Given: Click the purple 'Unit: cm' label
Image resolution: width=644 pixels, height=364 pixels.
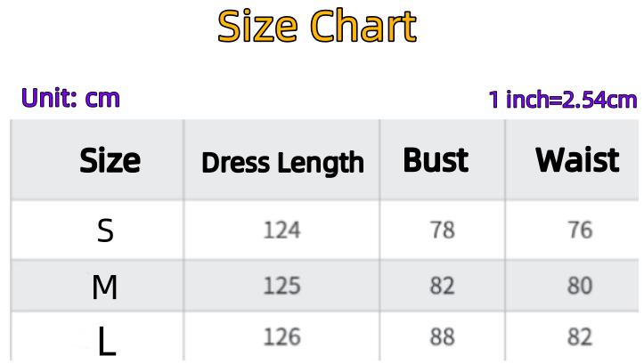Looking at the screenshot, I should (70, 98).
